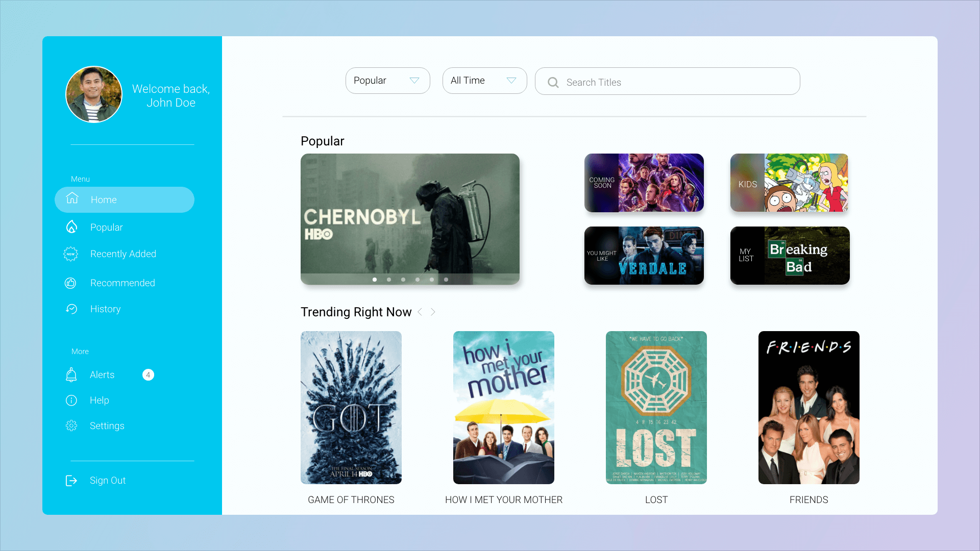
Task: Open the Alerts menu item
Action: pyautogui.click(x=102, y=374)
